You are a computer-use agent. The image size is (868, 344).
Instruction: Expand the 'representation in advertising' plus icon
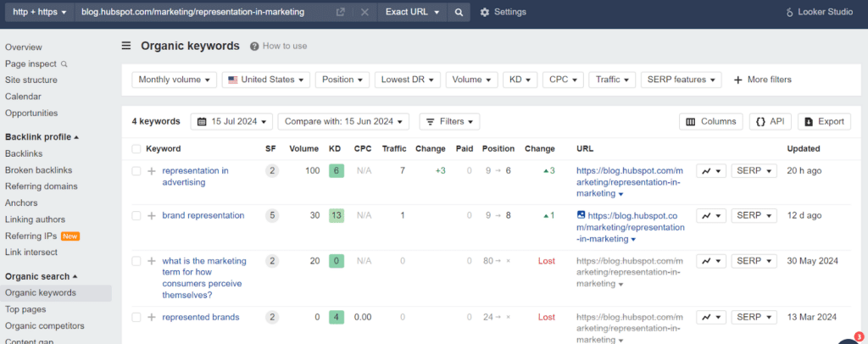[x=152, y=171]
